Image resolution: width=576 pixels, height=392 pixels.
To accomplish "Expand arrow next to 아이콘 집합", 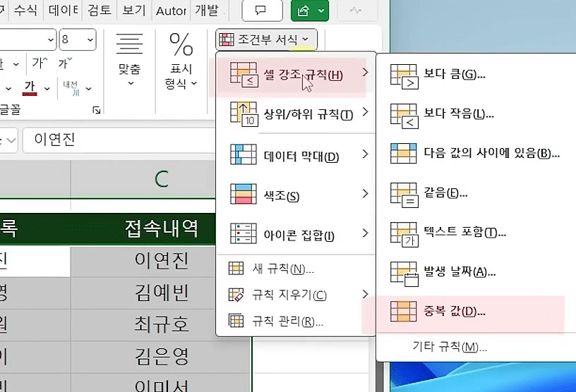I will (x=365, y=233).
